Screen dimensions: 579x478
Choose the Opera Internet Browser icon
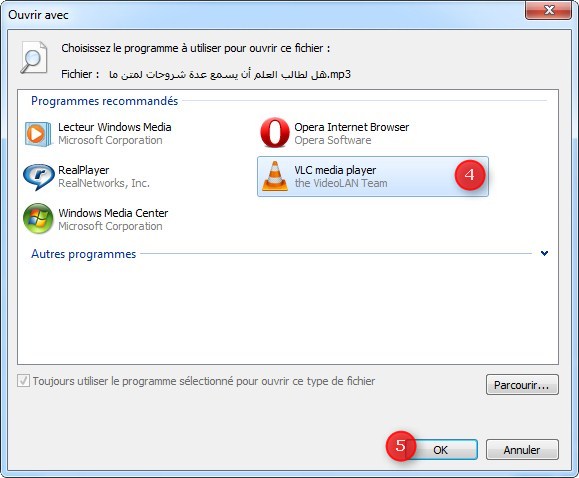[x=275, y=133]
